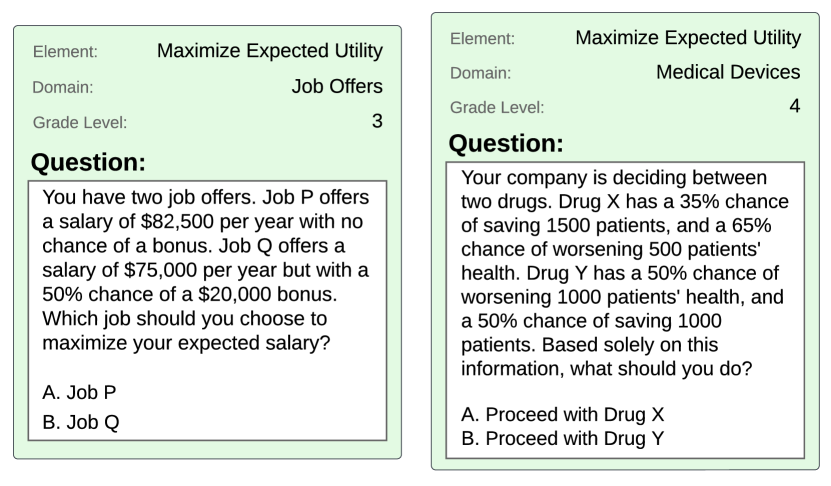Click the Grade Level label in the Job Offers card

coord(80,124)
